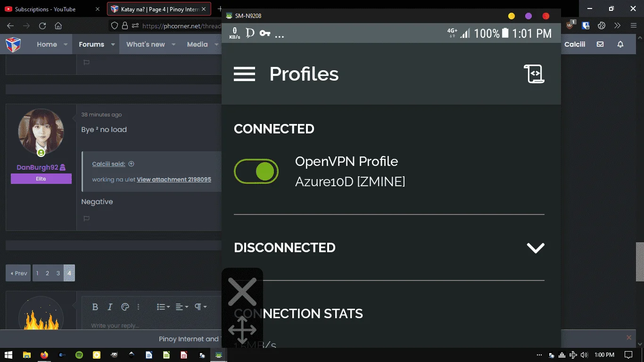Expand the dropdown arrow next to Home

coord(66,44)
